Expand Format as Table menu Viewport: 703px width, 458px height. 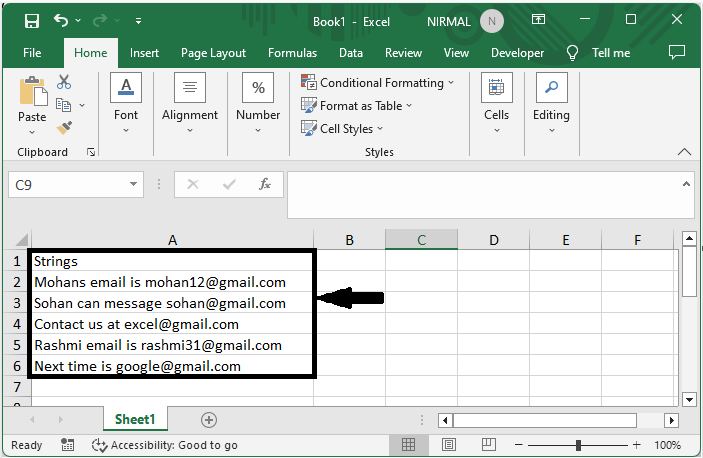[x=356, y=106]
